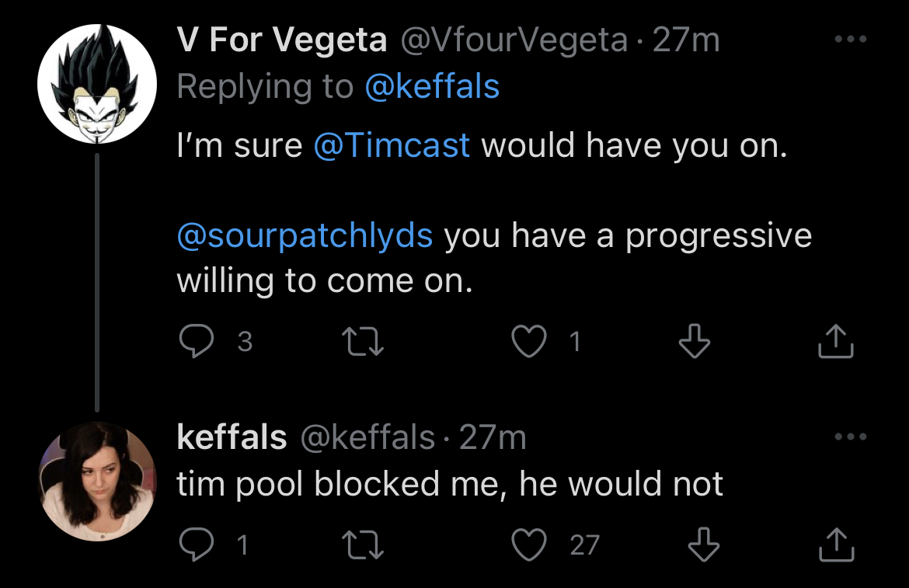Screen dimensions: 909x588
Task: Like V For Vegeta's tweet
Action: [x=529, y=341]
